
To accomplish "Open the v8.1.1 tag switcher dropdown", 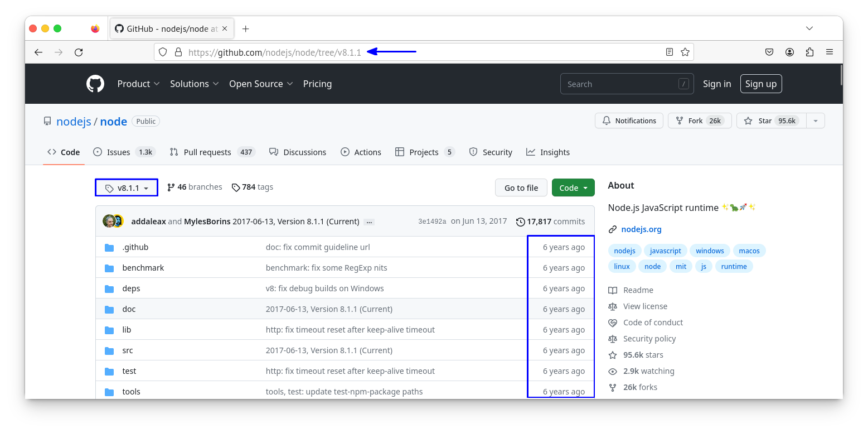I will click(x=127, y=188).
